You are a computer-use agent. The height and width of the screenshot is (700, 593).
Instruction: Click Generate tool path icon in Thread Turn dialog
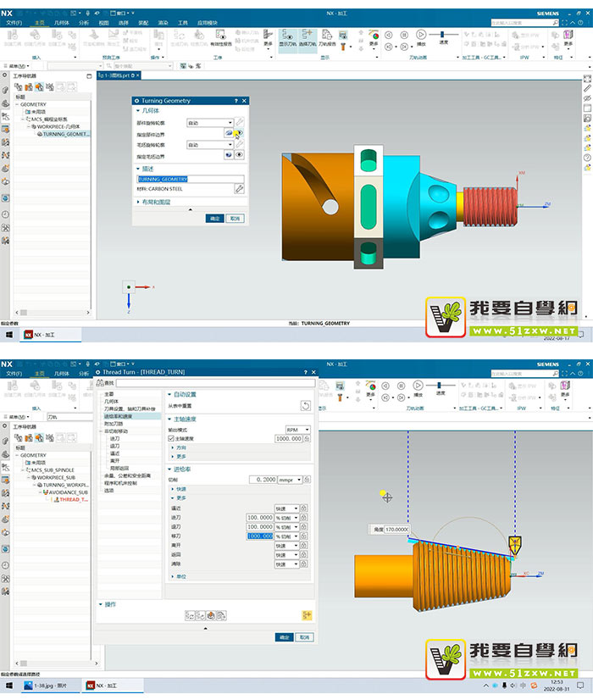coord(190,615)
